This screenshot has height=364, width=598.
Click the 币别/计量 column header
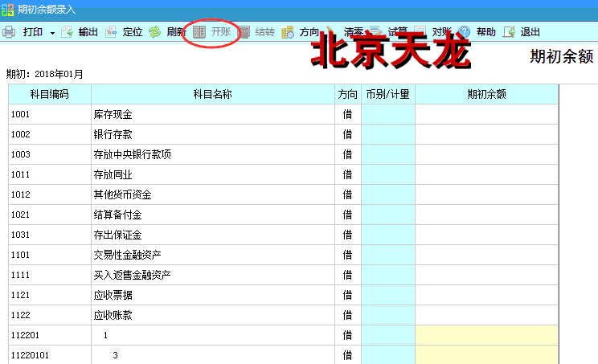(388, 94)
